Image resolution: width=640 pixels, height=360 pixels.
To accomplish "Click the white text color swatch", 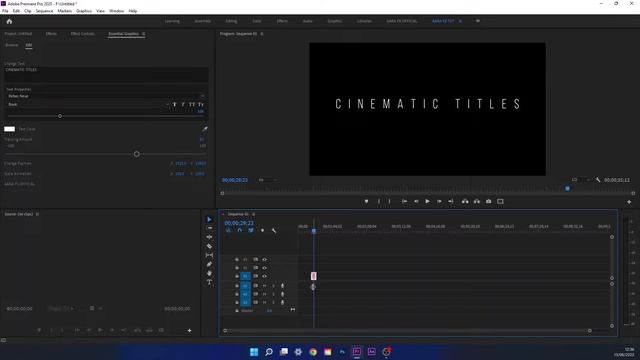I will tap(9, 129).
